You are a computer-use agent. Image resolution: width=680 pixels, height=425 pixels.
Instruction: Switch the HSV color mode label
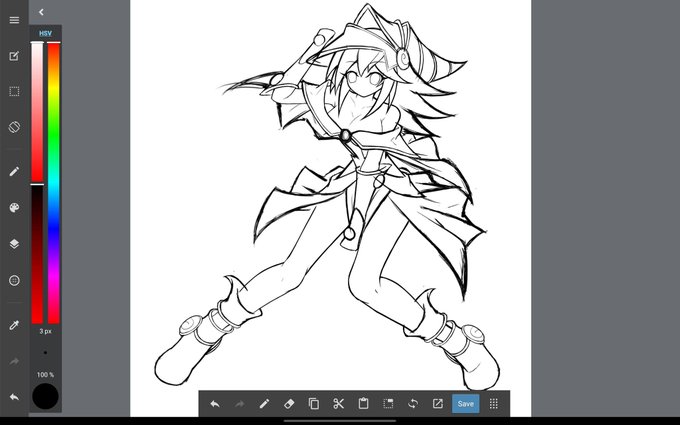point(46,33)
